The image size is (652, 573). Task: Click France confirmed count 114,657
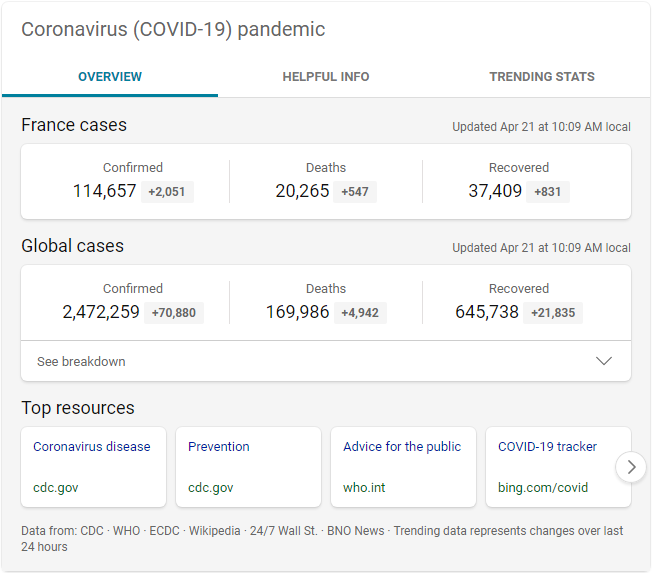coord(104,191)
